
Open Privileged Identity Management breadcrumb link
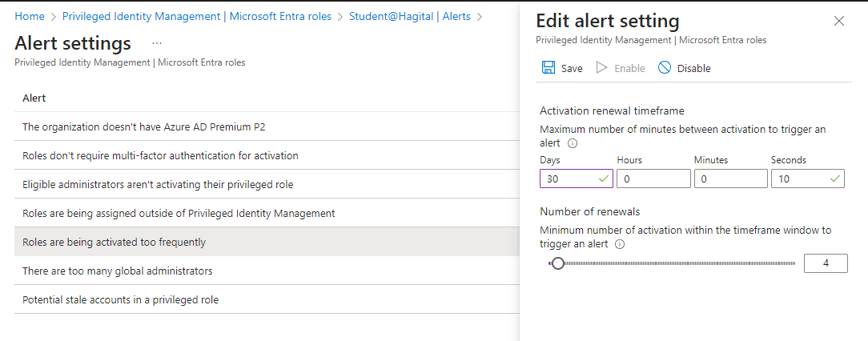tap(196, 16)
